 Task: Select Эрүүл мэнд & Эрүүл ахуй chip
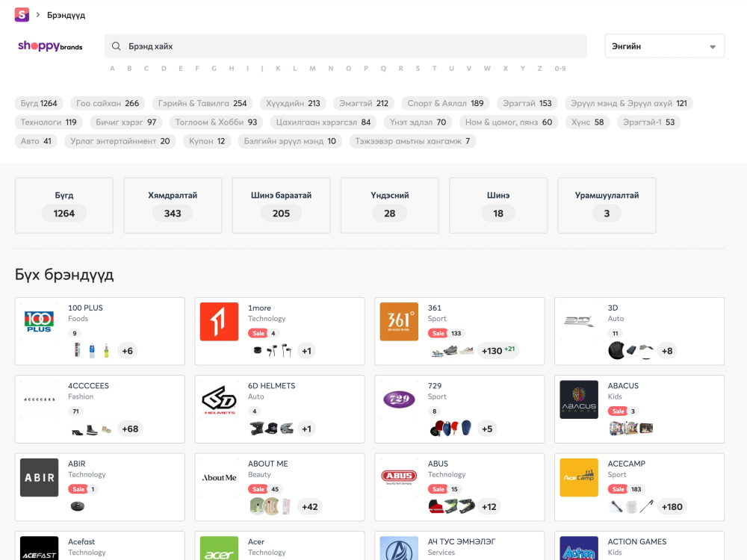(629, 103)
